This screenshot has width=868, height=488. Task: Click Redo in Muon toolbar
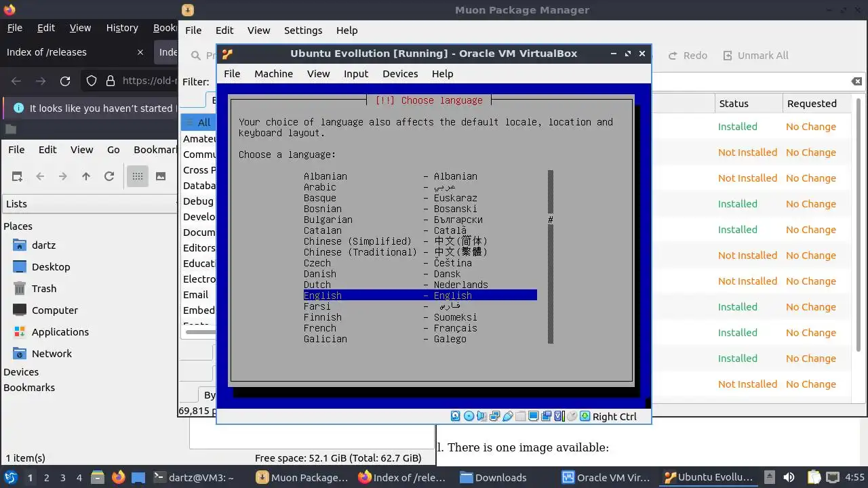click(x=688, y=56)
